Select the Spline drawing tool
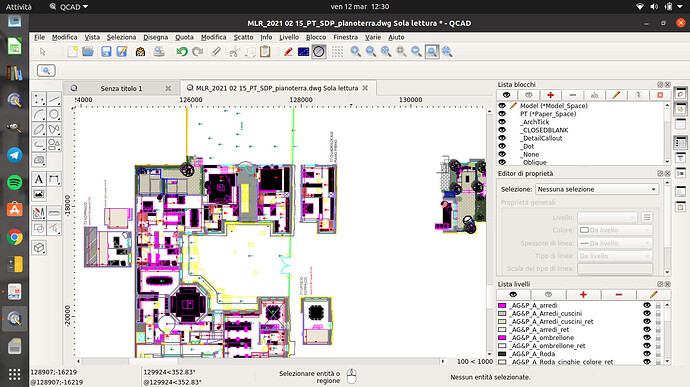This screenshot has height=387, width=690. [x=54, y=129]
